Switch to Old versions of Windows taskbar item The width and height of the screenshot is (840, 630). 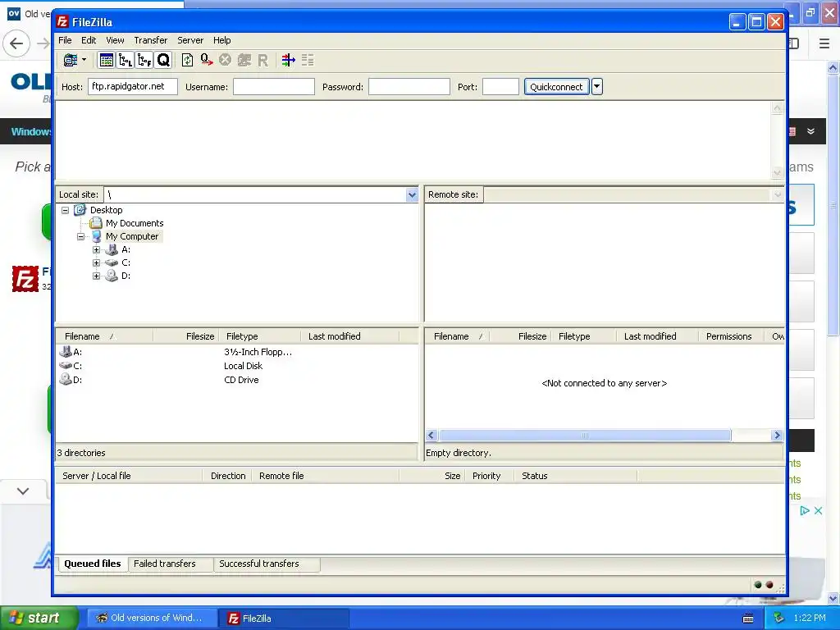click(152, 619)
